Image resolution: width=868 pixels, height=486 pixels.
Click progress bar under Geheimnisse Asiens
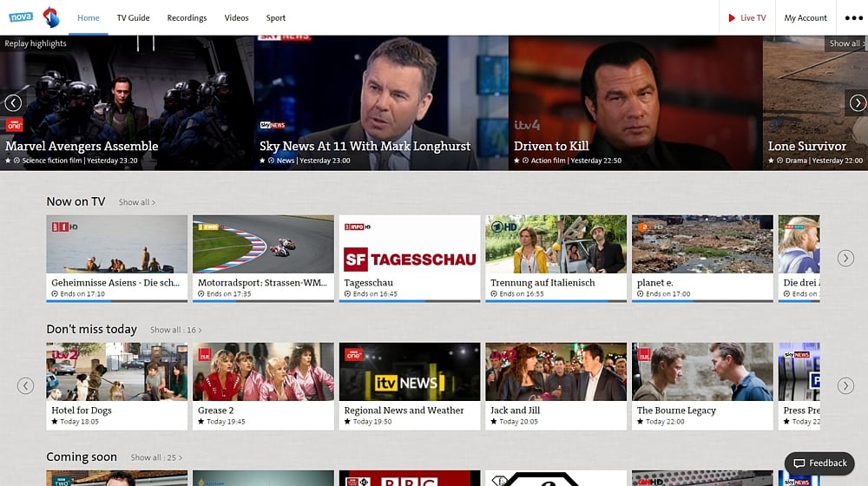tap(117, 301)
